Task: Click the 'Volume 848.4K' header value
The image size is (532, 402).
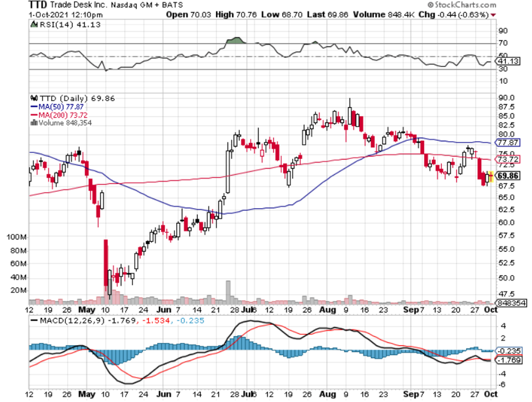Action: click(384, 15)
